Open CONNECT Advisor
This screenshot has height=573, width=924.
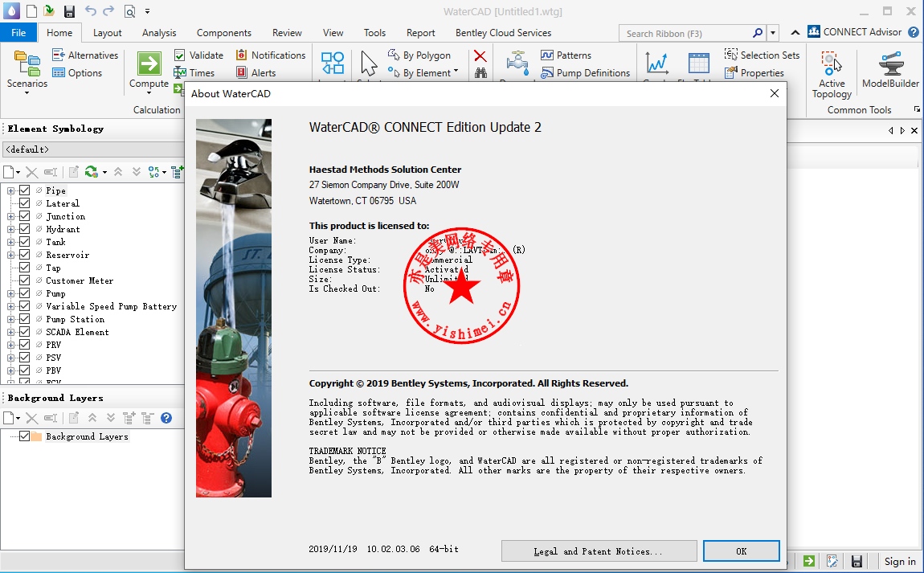(854, 32)
